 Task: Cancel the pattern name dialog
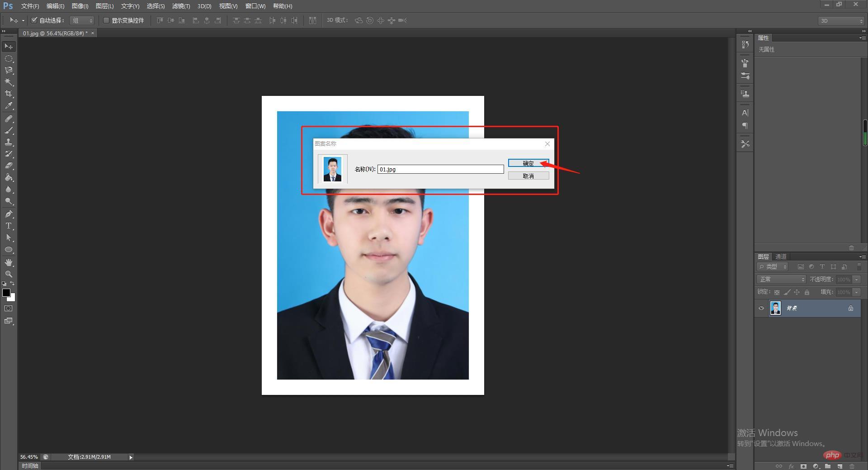click(x=528, y=176)
